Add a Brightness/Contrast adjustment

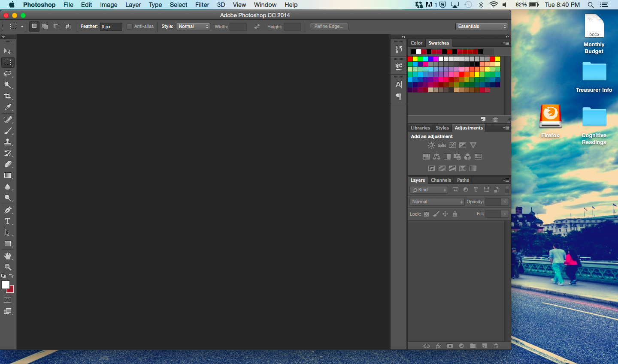tap(431, 145)
